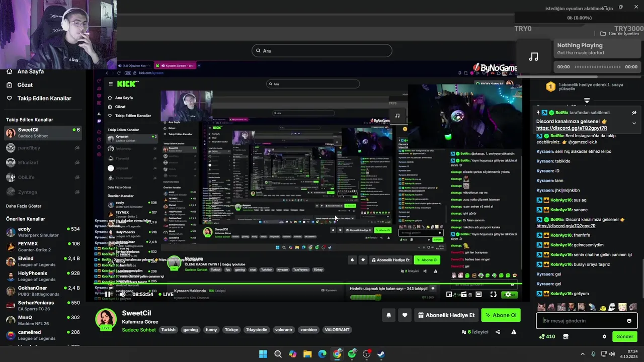
Task: Open the channel points shop icon
Action: (566, 336)
